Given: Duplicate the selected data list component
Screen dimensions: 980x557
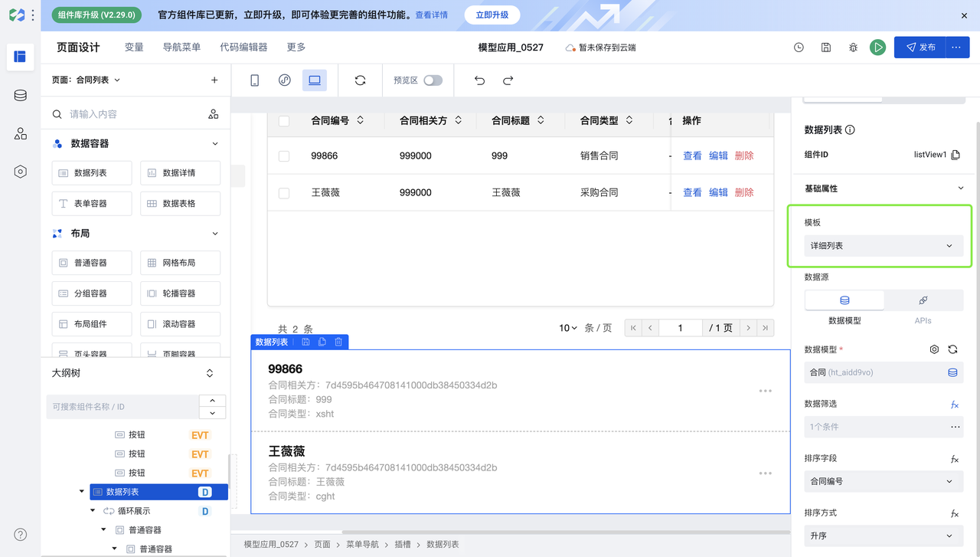Looking at the screenshot, I should (x=322, y=342).
